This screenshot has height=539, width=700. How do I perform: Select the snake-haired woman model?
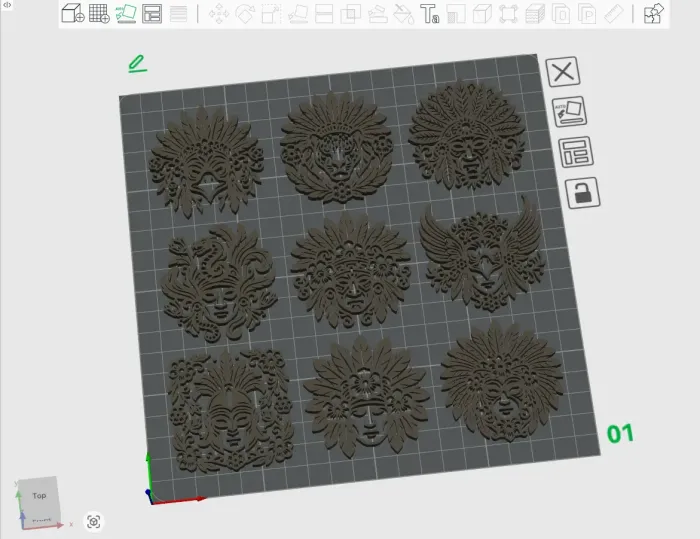pyautogui.click(x=219, y=283)
